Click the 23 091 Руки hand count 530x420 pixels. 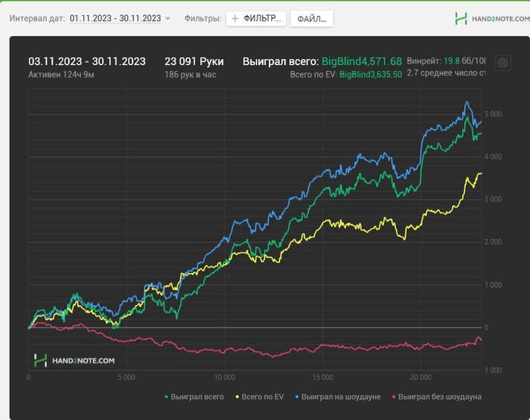click(194, 61)
